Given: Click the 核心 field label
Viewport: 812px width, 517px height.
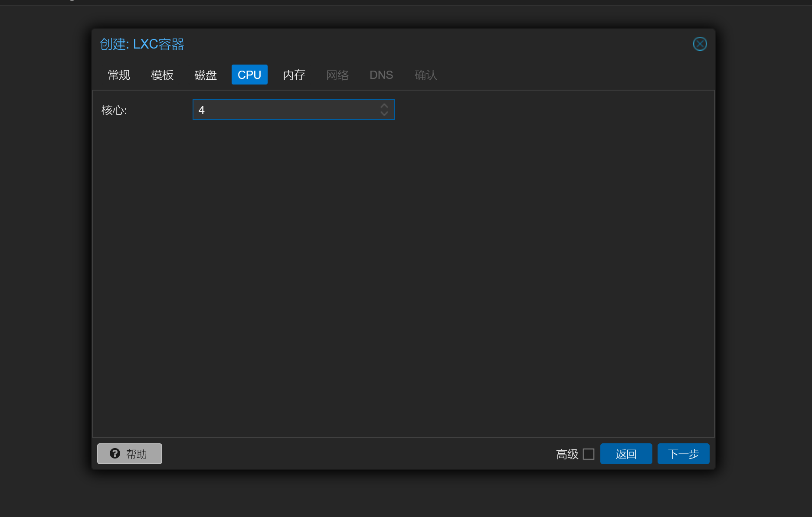Looking at the screenshot, I should pos(114,110).
